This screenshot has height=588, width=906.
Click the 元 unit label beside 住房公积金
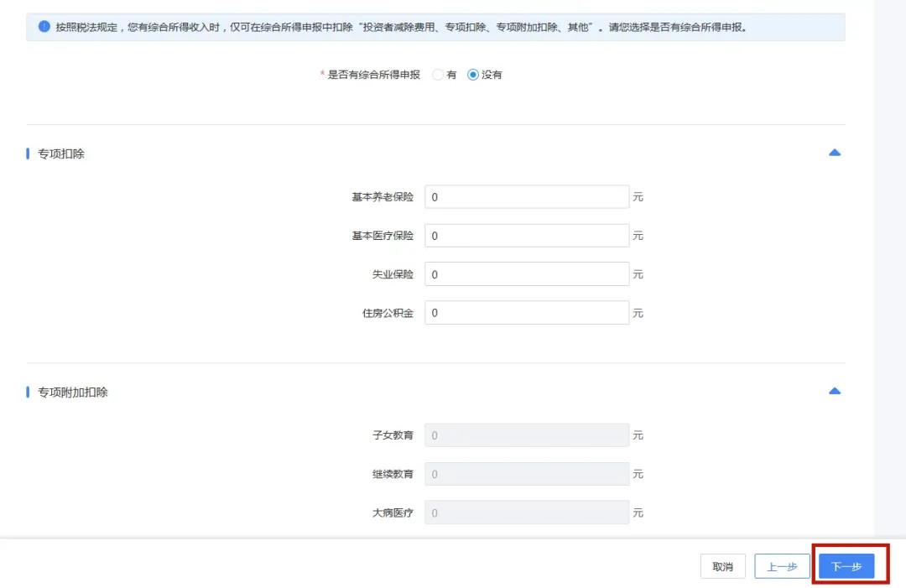(638, 312)
